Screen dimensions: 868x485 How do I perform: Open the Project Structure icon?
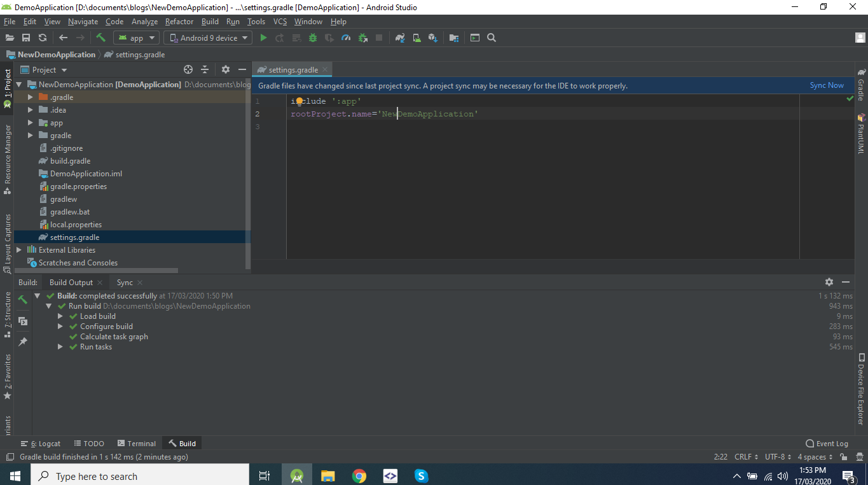pos(454,38)
